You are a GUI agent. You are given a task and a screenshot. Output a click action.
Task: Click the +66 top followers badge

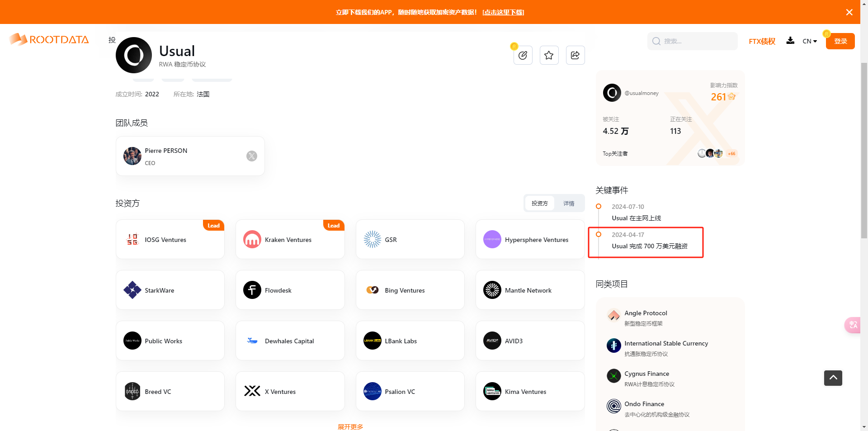click(731, 154)
